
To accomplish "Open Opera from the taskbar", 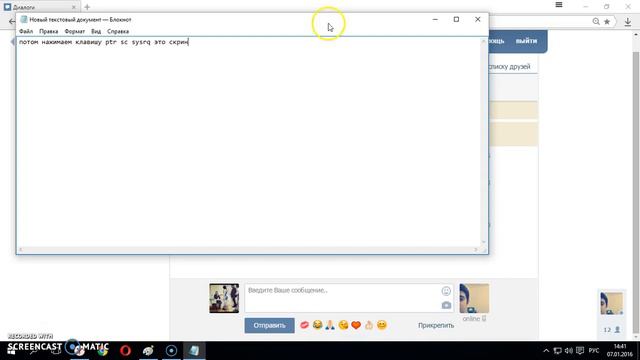I will point(125,351).
